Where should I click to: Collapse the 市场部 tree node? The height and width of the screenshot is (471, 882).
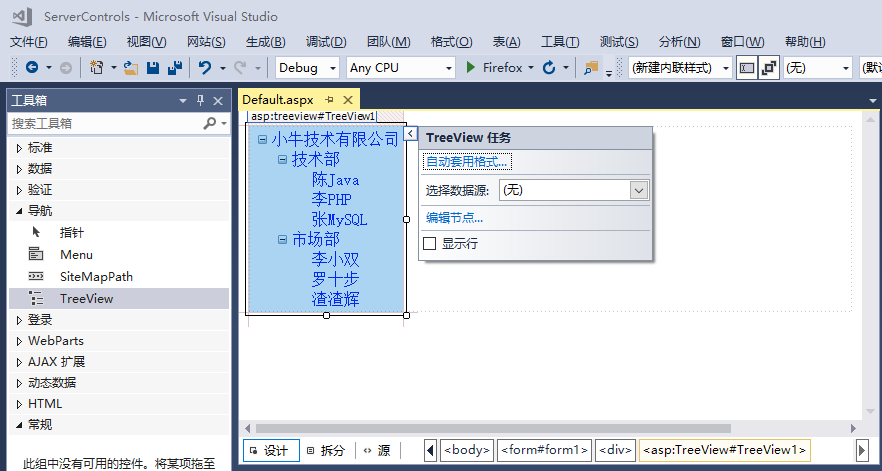coord(282,239)
